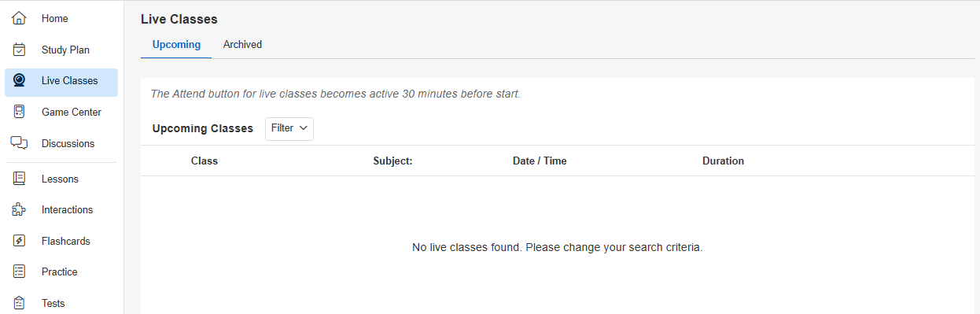Viewport: 980px width, 314px height.
Task: Sort by the Date / Time column header
Action: pyautogui.click(x=540, y=161)
